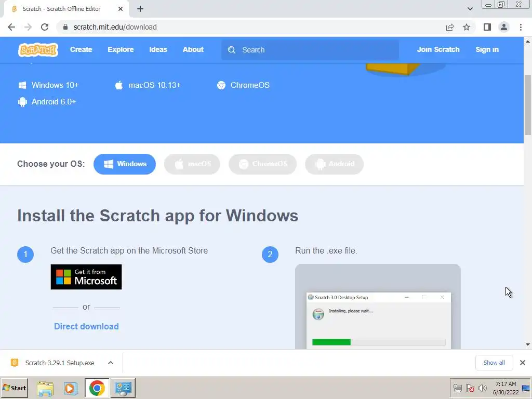This screenshot has height=399, width=532.
Task: Click Scratch Setup.exe file icon in downloads
Action: (x=15, y=363)
